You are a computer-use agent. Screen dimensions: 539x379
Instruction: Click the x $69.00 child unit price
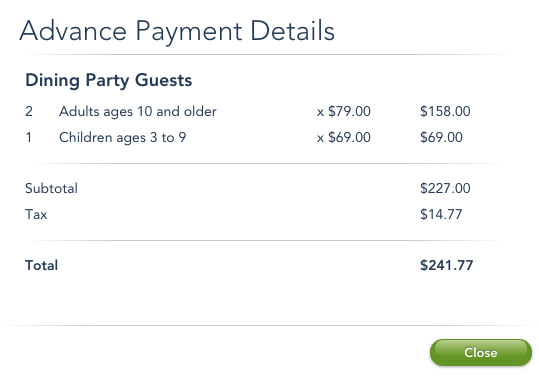tap(344, 137)
